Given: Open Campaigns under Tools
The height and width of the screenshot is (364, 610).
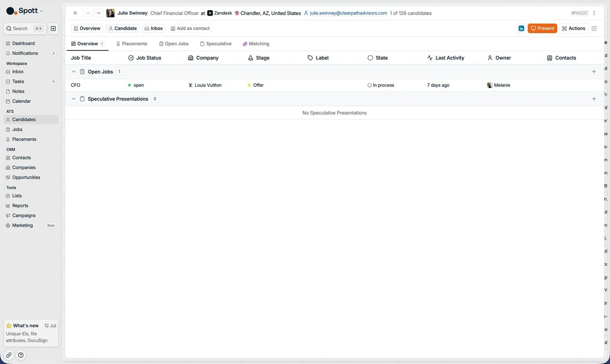Looking at the screenshot, I should (x=31, y=216).
